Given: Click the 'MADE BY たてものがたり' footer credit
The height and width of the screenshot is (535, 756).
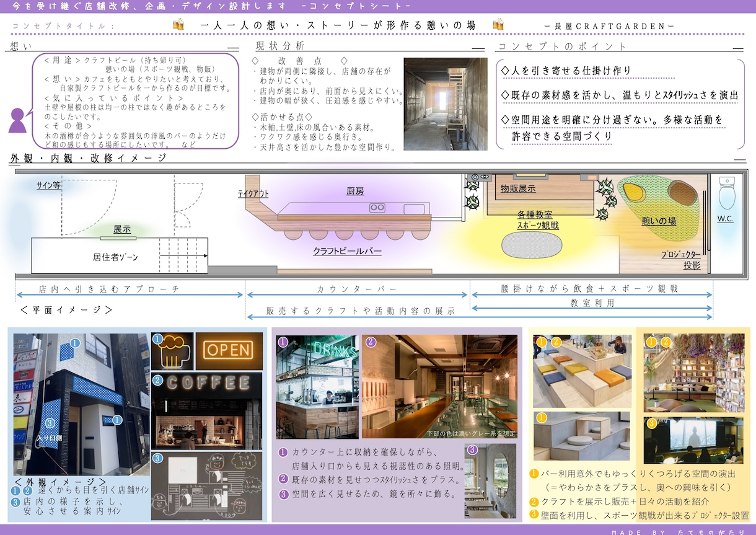Looking at the screenshot, I should click(x=679, y=531).
